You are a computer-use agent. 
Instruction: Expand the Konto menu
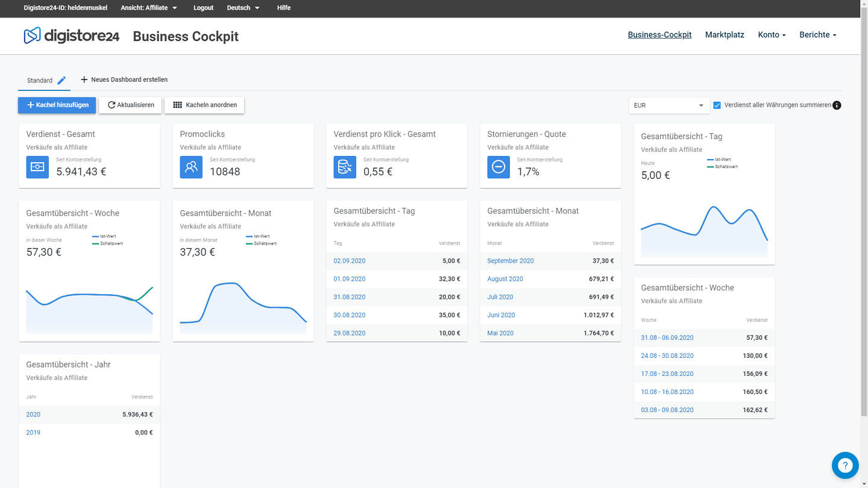tap(772, 35)
